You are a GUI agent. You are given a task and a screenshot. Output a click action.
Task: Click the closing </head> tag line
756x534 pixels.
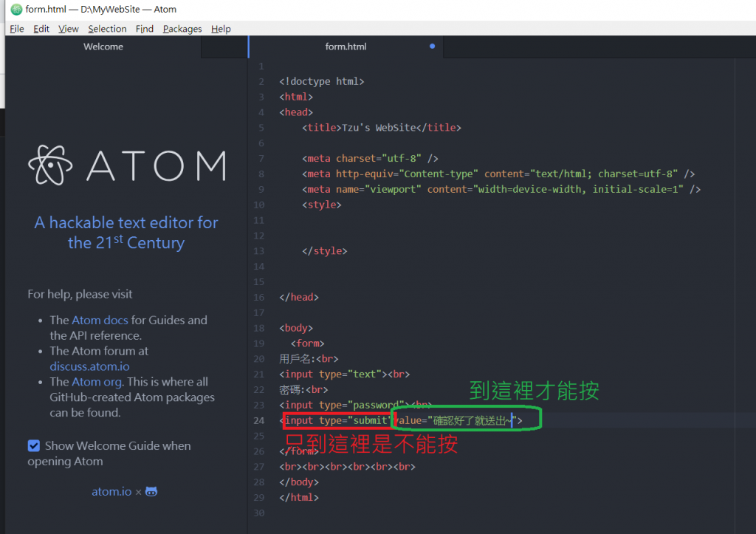[299, 298]
